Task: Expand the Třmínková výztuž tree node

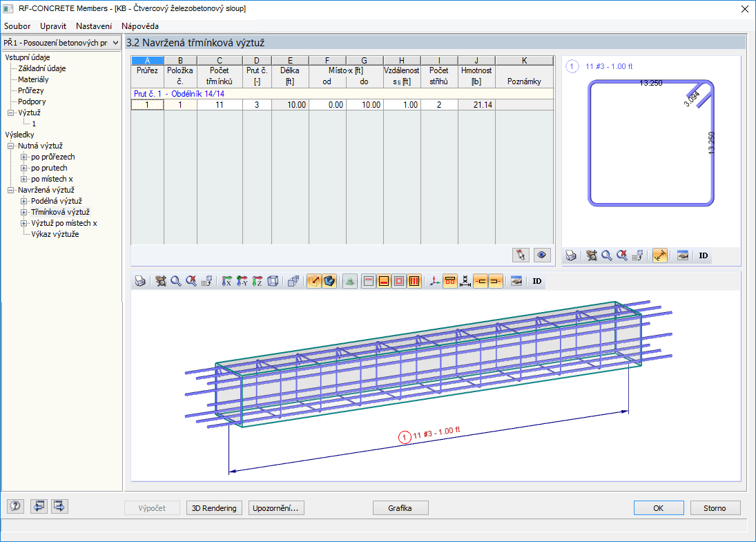Action: (23, 212)
